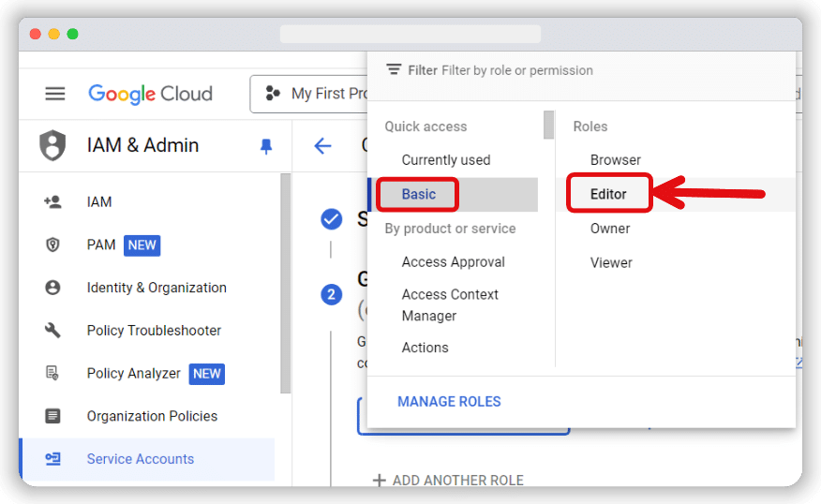Image resolution: width=821 pixels, height=504 pixels.
Task: Click the browser address bar
Action: [410, 34]
